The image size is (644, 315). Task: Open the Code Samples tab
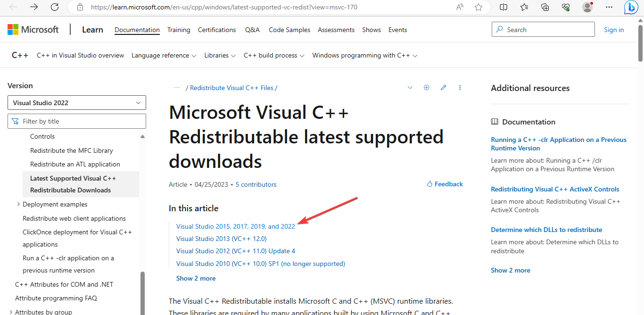pos(289,30)
